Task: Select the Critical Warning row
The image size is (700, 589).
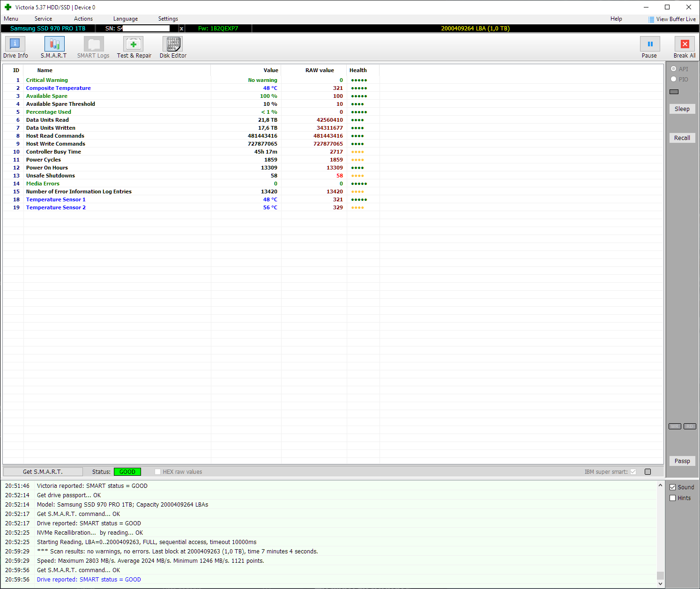Action: 333,80
